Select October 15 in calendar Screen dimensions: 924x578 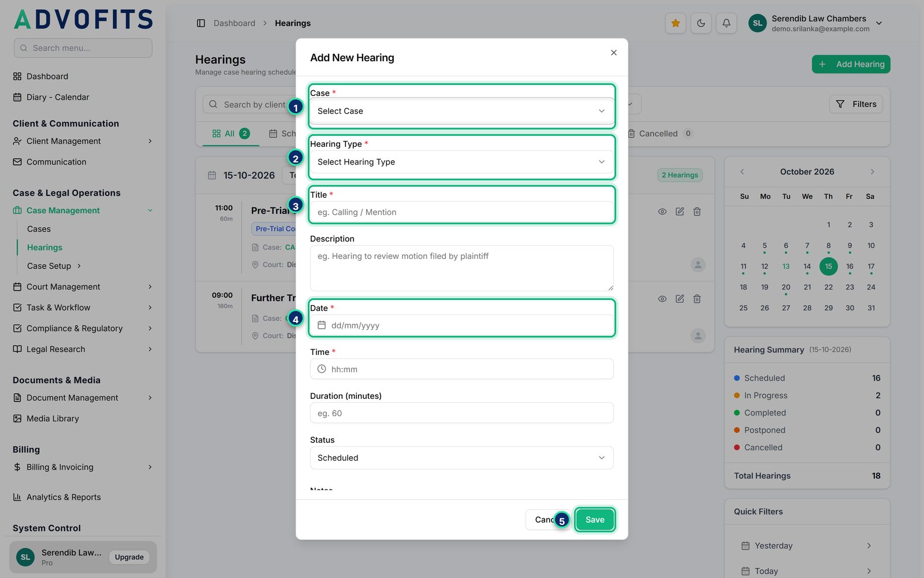coord(828,266)
